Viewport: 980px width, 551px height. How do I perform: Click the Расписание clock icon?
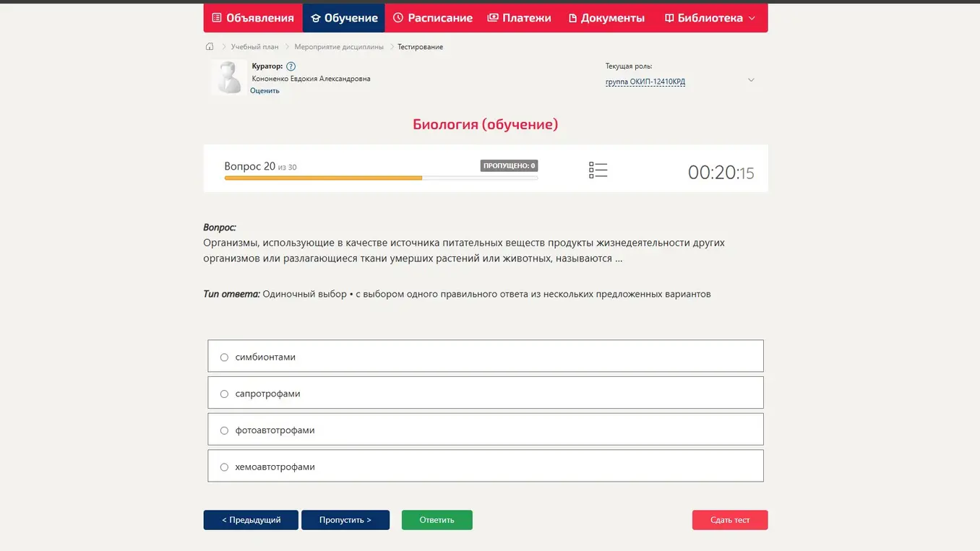pos(398,18)
